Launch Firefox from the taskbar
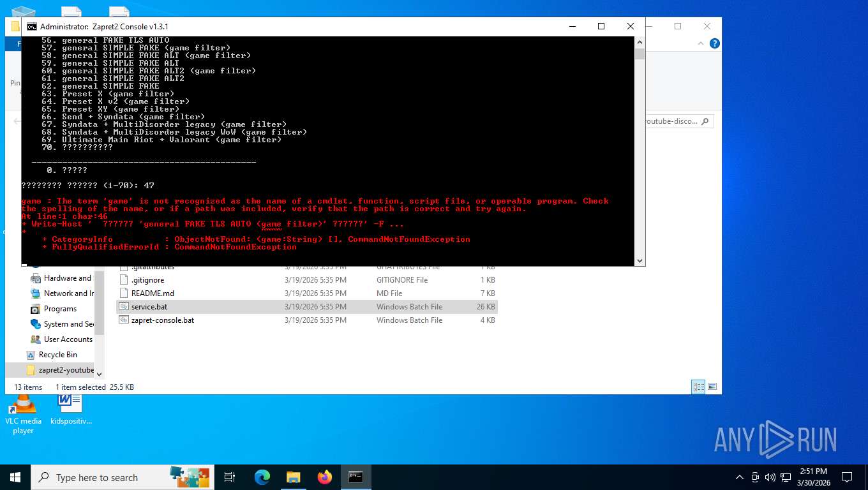 point(325,477)
